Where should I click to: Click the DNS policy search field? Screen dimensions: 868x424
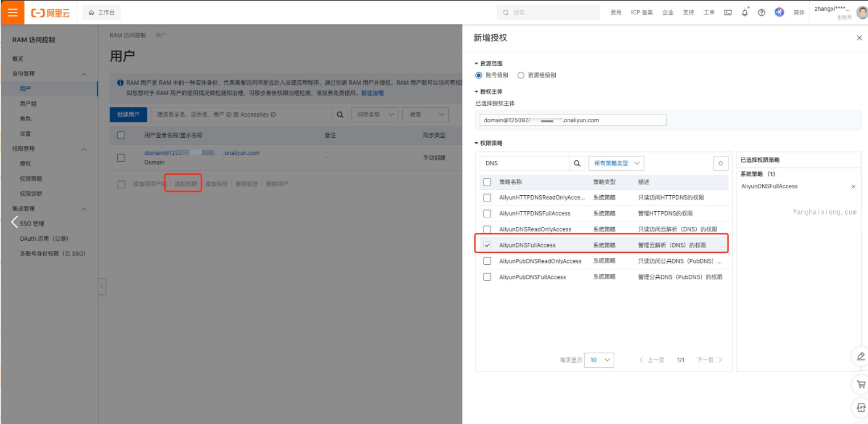pos(524,163)
